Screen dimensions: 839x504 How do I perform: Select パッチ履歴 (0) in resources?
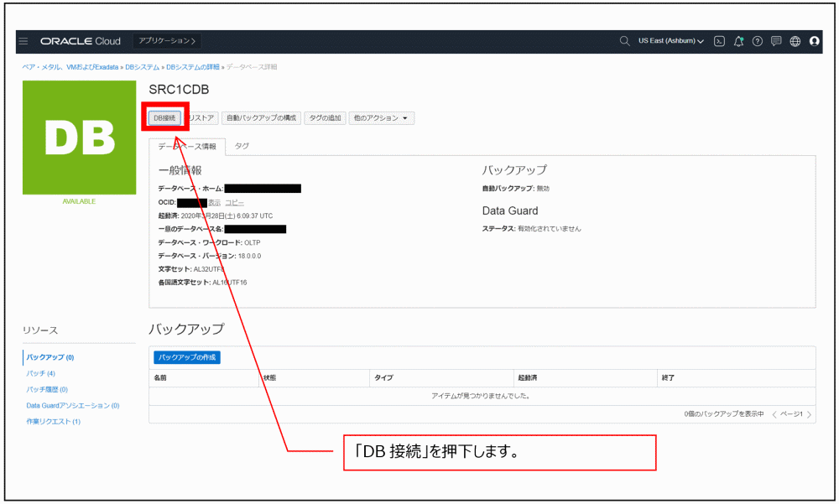tap(47, 389)
